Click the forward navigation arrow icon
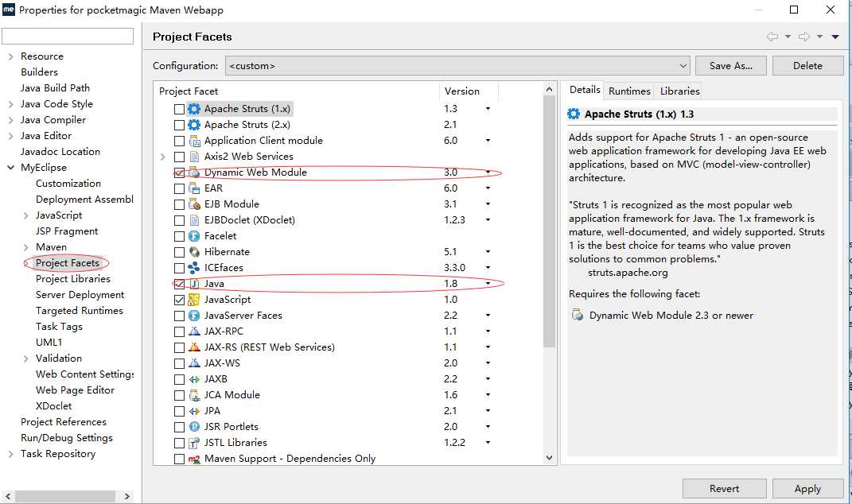 804,37
